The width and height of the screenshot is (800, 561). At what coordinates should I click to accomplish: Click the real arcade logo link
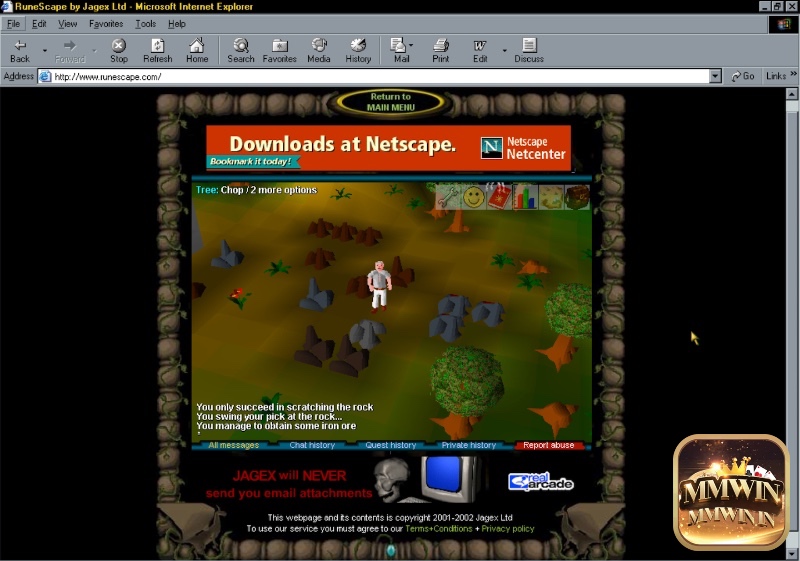point(541,481)
